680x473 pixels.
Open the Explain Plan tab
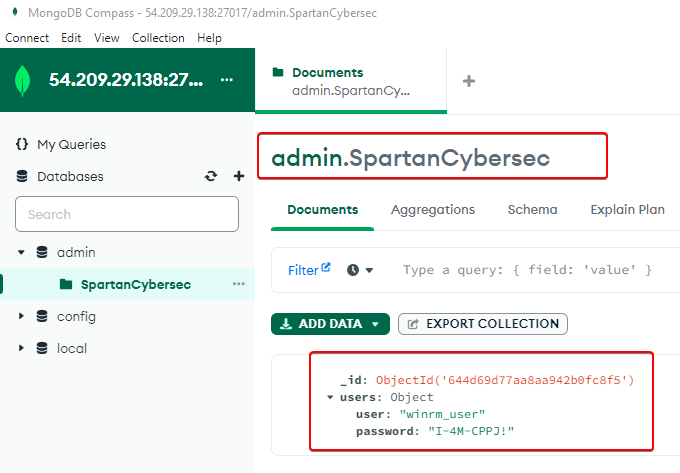point(627,210)
